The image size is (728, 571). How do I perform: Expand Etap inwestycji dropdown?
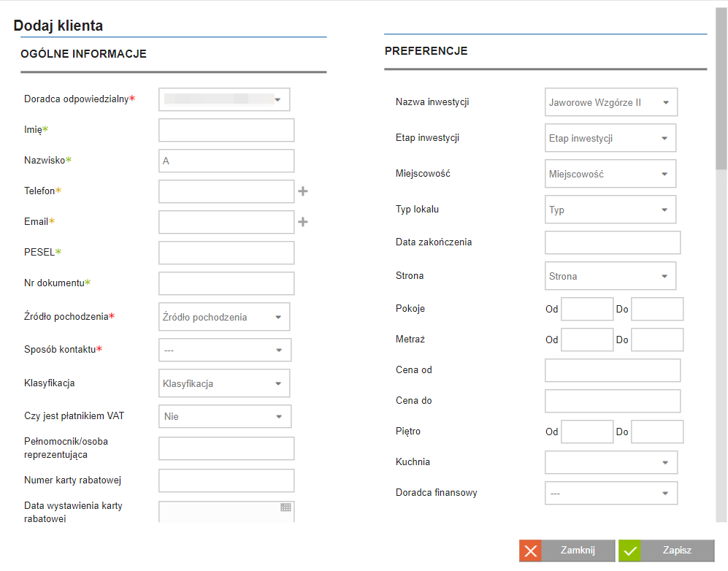pyautogui.click(x=610, y=138)
